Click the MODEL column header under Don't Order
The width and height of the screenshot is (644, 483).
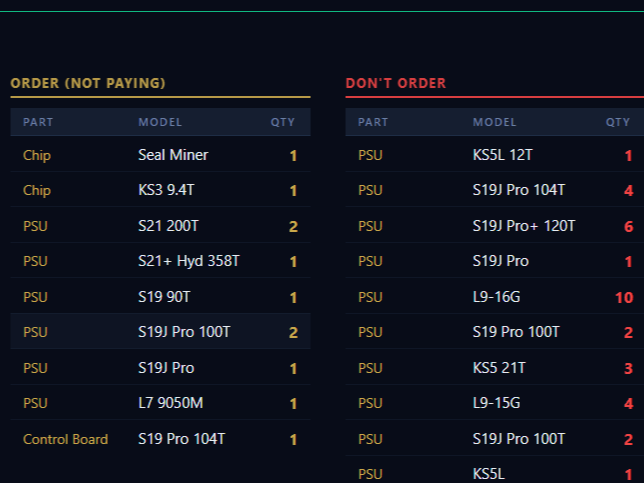tap(494, 122)
